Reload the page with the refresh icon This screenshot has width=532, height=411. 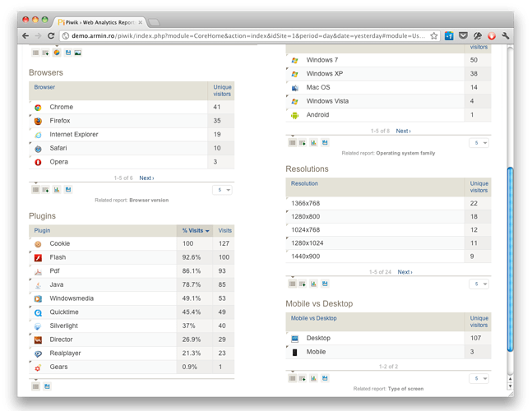coord(51,35)
